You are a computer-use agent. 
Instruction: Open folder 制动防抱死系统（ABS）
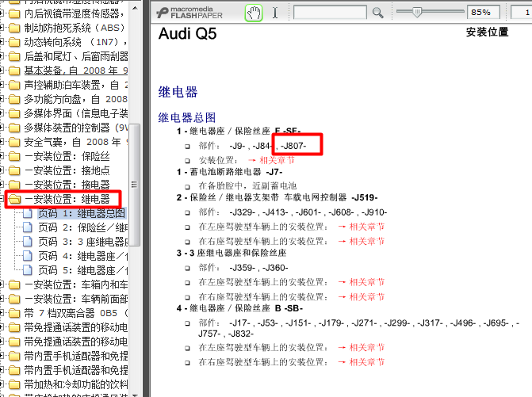pyautogui.click(x=75, y=28)
